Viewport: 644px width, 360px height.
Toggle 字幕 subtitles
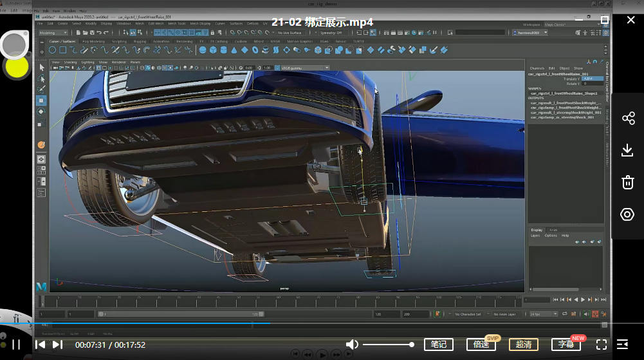[x=566, y=345]
